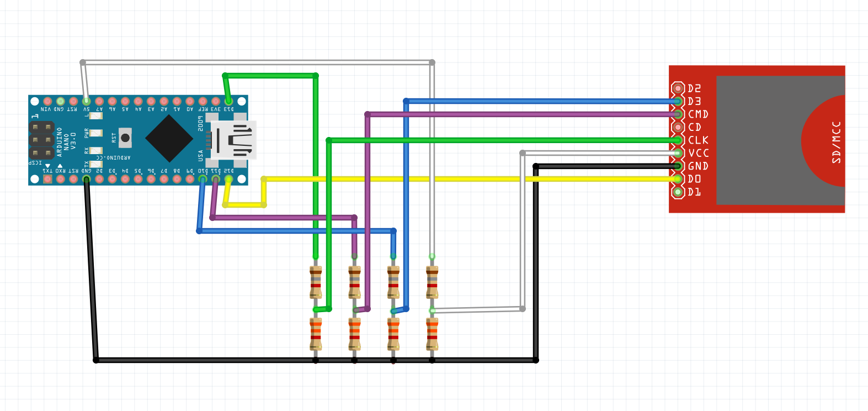The image size is (868, 411).
Task: Click the A3 pin on the Arduino
Action: point(151,101)
